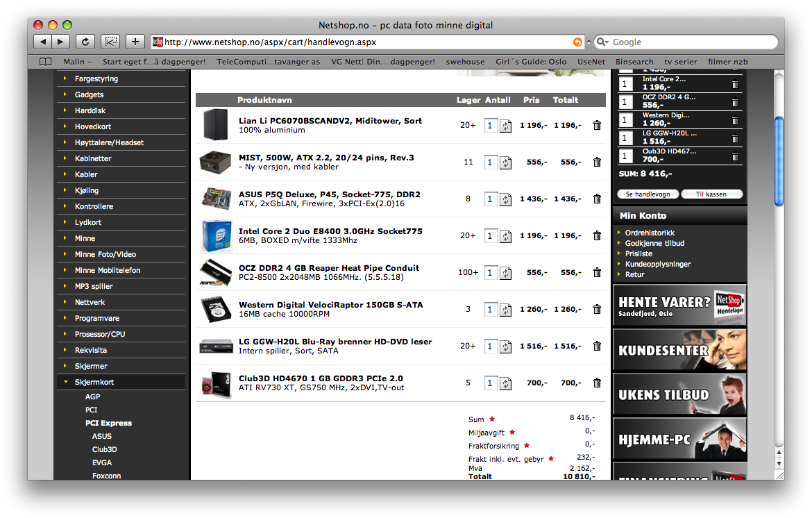
Task: Open the AGP subcategory
Action: pos(93,396)
